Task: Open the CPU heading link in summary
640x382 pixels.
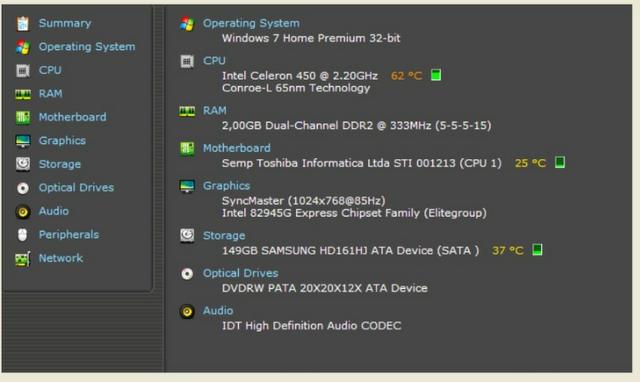Action: click(214, 61)
